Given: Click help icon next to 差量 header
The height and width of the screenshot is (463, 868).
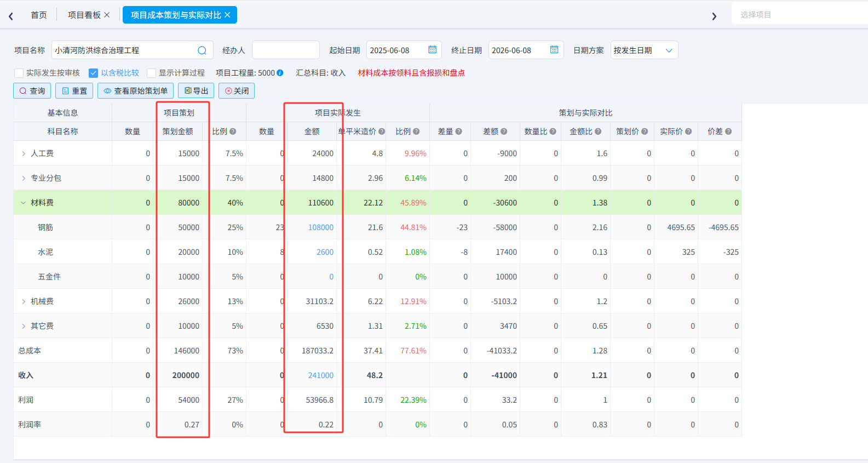Looking at the screenshot, I should (458, 132).
